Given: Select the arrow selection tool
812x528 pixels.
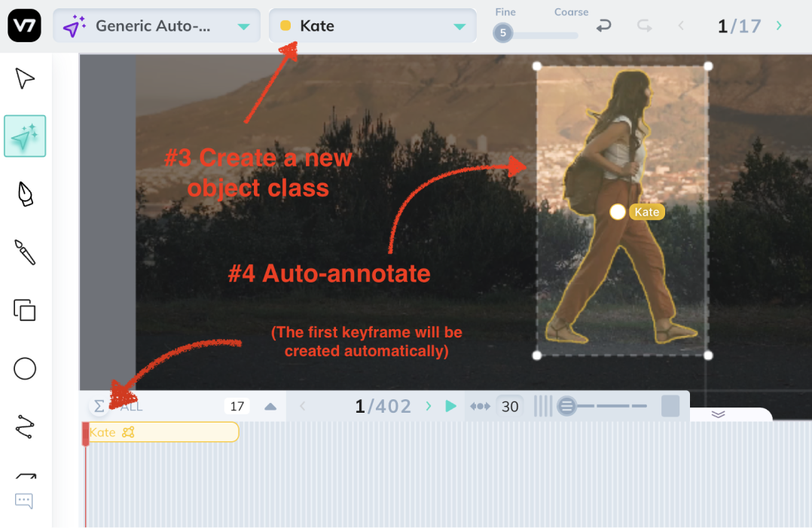Looking at the screenshot, I should pos(25,78).
